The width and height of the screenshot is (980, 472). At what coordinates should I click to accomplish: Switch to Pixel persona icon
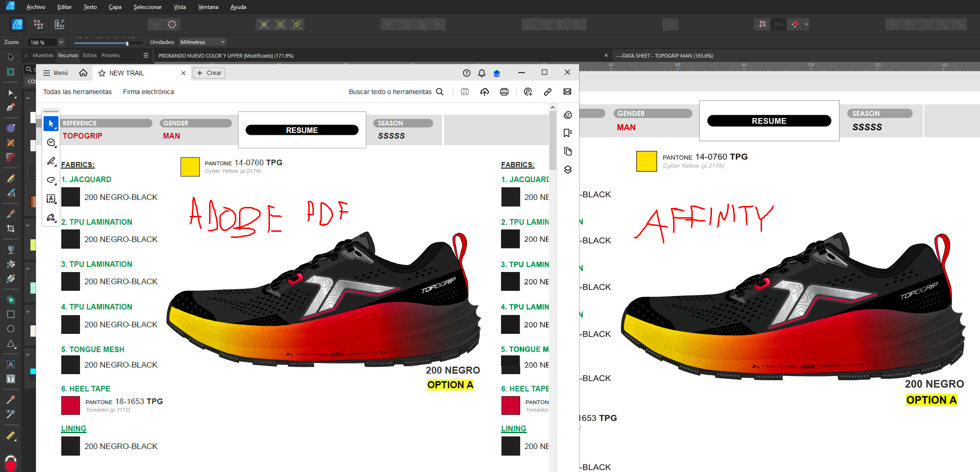click(38, 24)
